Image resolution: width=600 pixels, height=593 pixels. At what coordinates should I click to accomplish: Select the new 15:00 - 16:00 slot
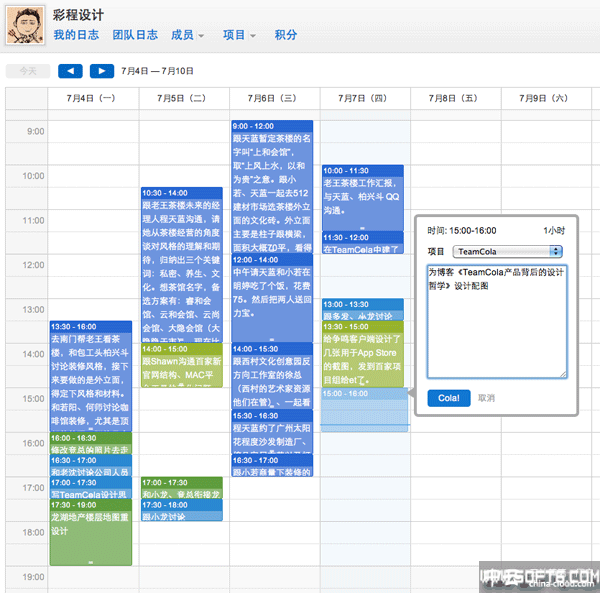pos(365,410)
